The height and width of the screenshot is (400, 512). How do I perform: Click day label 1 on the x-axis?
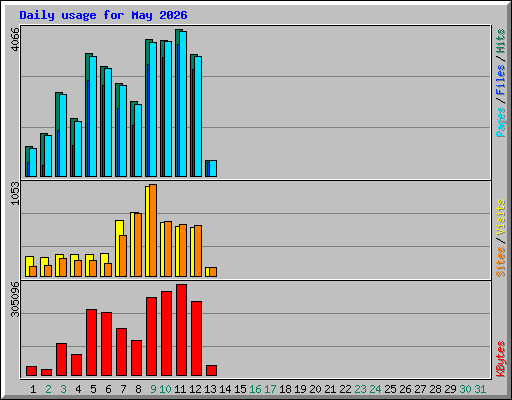pos(33,389)
